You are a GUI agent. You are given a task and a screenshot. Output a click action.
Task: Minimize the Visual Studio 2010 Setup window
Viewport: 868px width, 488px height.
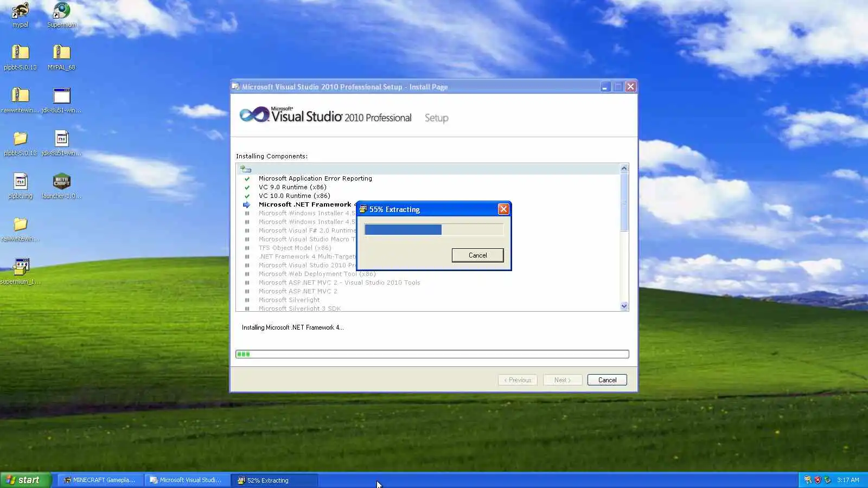tap(605, 87)
